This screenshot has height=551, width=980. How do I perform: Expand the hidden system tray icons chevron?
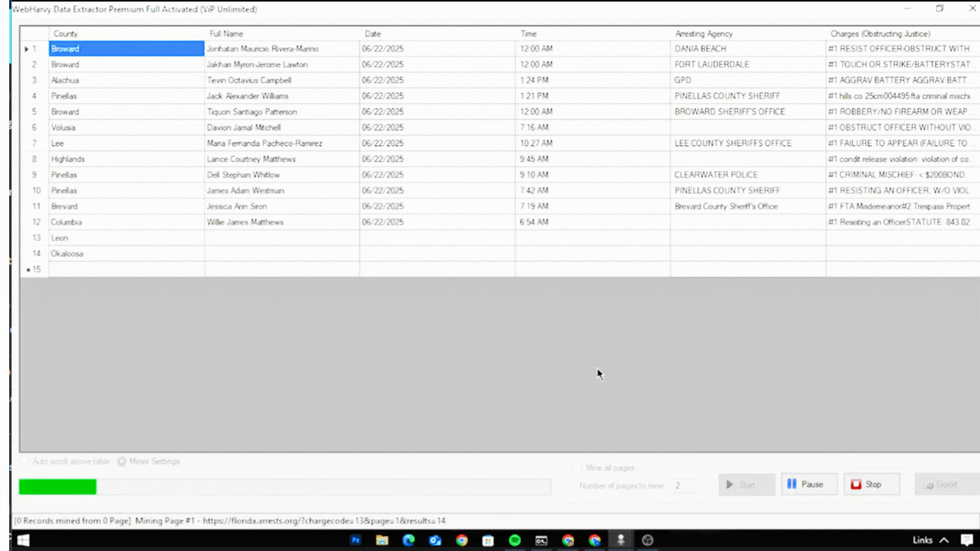(x=944, y=540)
